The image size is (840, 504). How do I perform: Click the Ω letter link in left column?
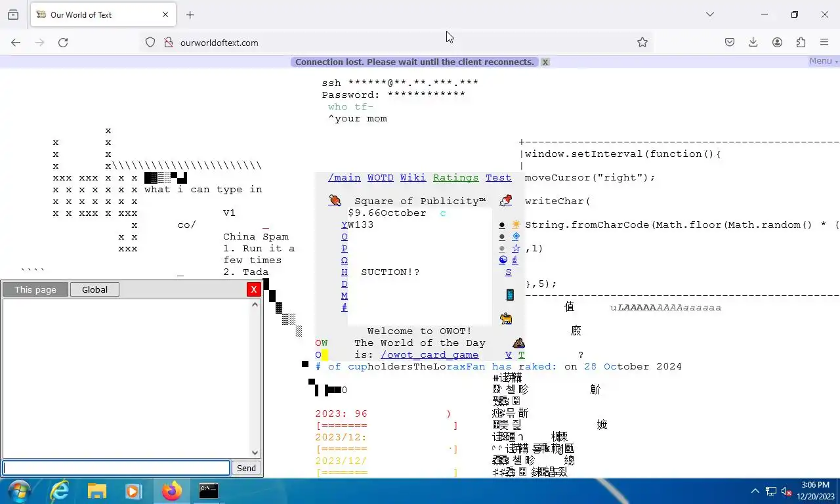click(x=345, y=260)
